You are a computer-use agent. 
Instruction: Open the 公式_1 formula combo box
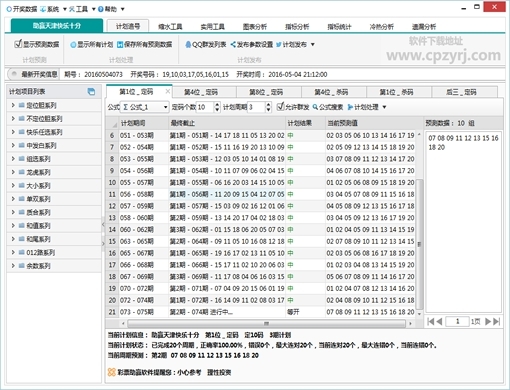144,107
